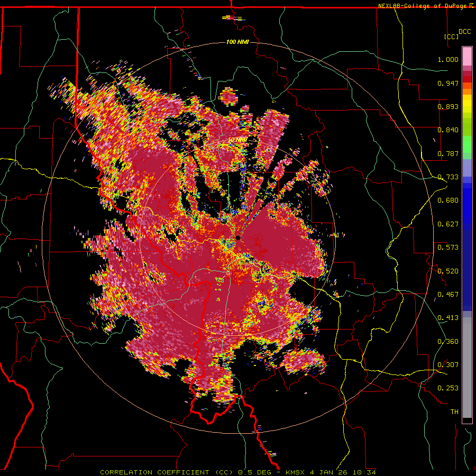
Task: Click the 0.947 legend value
Action: coord(448,83)
